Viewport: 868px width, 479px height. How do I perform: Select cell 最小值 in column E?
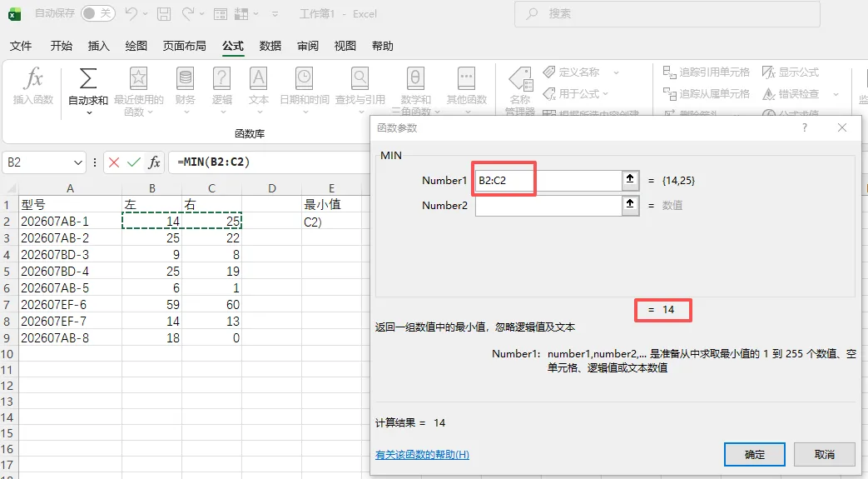pyautogui.click(x=331, y=205)
